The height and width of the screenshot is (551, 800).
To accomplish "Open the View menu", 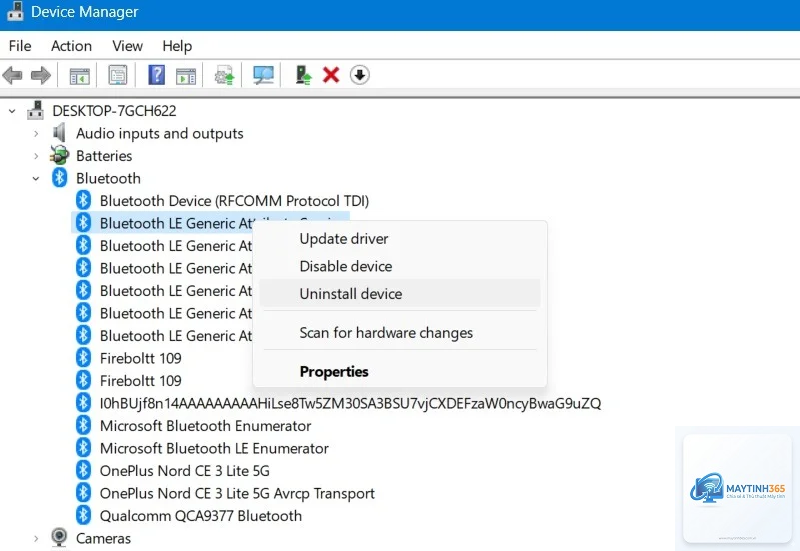I will [x=128, y=46].
